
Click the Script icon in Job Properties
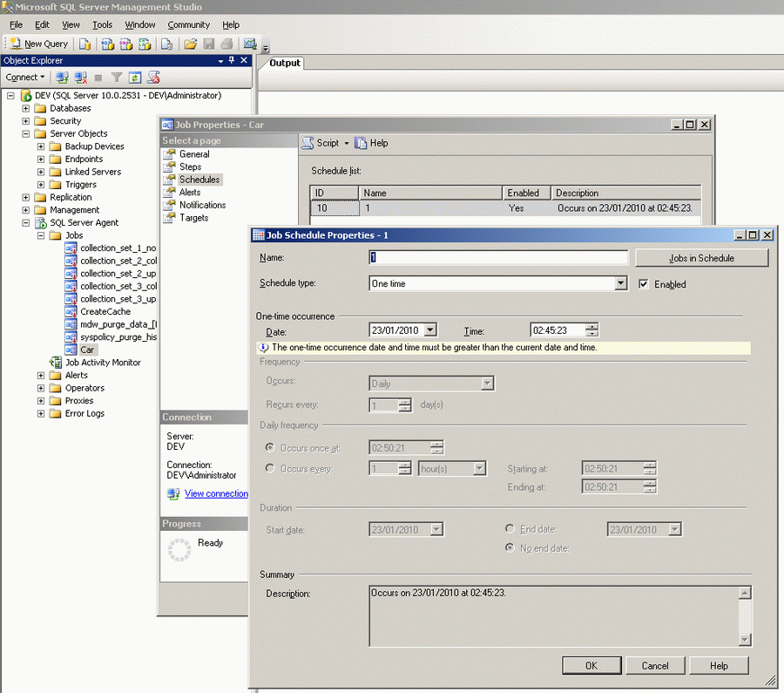(x=308, y=143)
